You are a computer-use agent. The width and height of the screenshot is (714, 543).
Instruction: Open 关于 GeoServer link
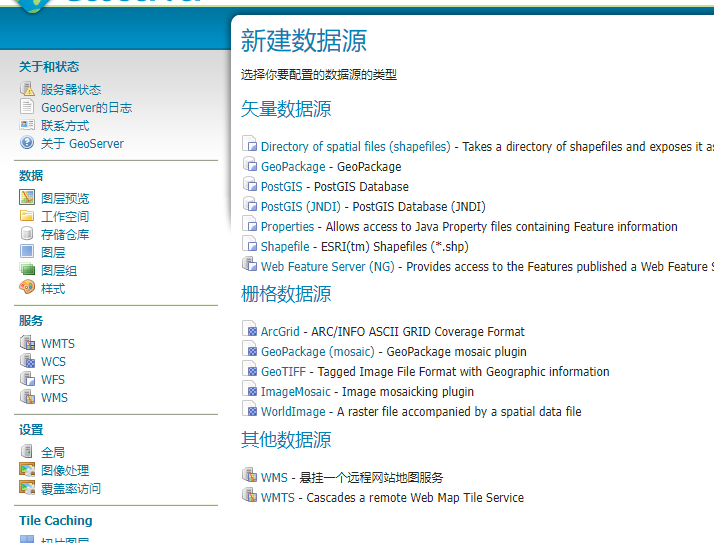tap(82, 143)
